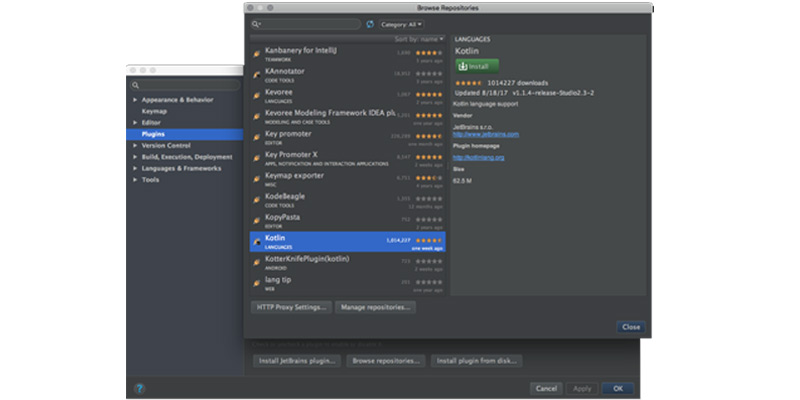Expand Build, Execution, Deployment node

(135, 157)
